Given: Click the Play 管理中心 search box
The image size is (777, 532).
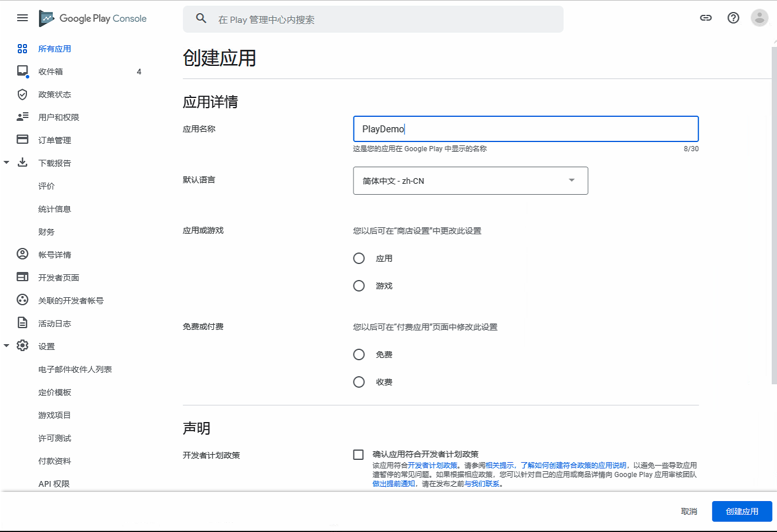Looking at the screenshot, I should tap(373, 19).
